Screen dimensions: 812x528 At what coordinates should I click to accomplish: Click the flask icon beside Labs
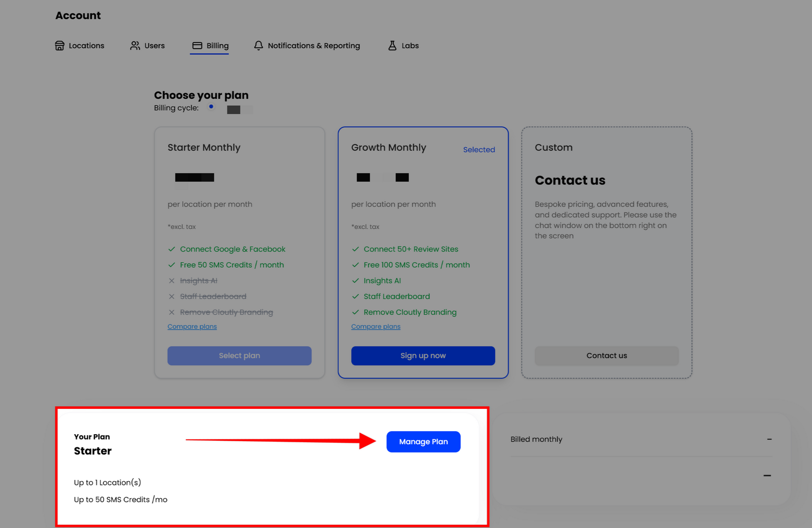pyautogui.click(x=392, y=46)
